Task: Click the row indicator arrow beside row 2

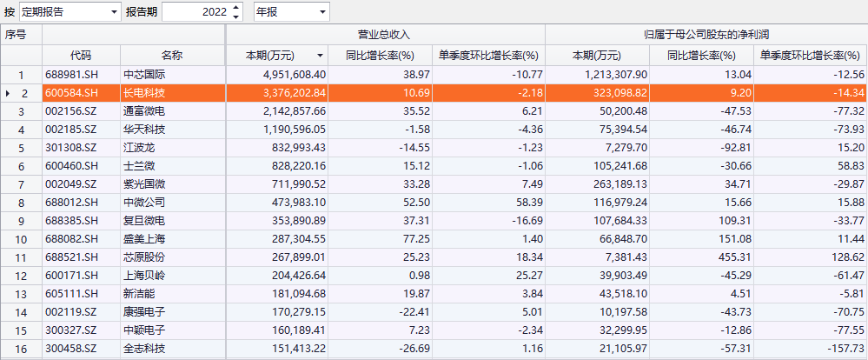Action: tap(9, 93)
